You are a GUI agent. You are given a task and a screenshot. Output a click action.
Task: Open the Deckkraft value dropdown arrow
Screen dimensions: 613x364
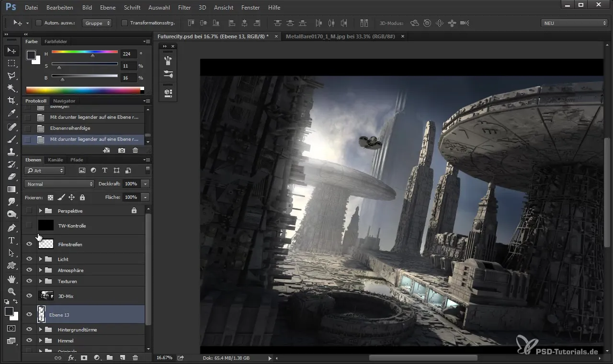[146, 184]
